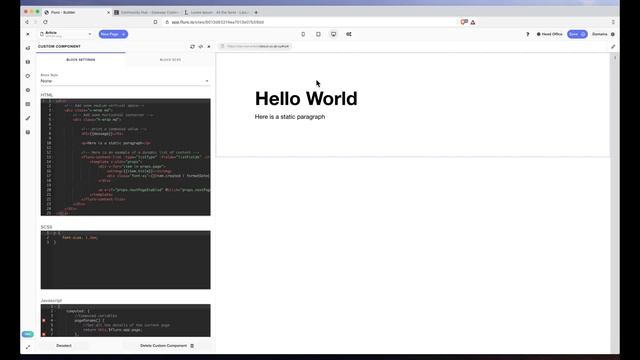Click the blue Save button

pos(577,34)
